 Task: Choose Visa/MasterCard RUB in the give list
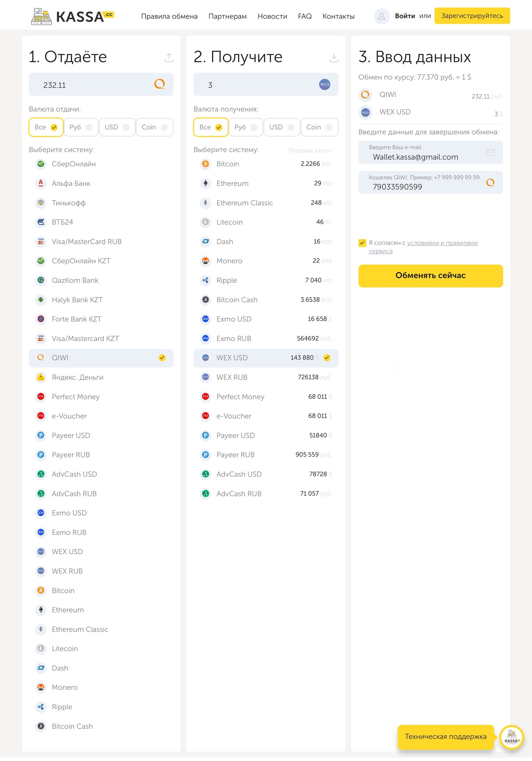click(x=101, y=242)
